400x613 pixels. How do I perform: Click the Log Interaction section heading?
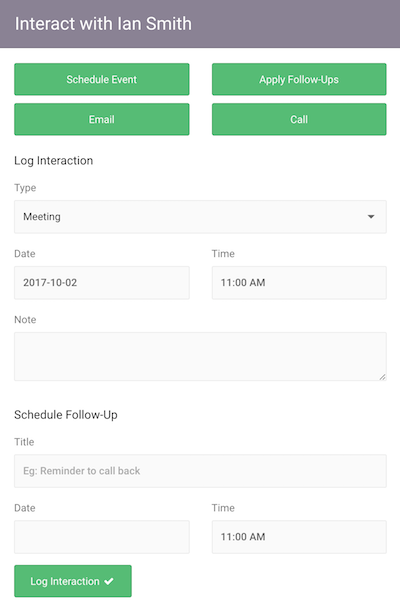(54, 161)
